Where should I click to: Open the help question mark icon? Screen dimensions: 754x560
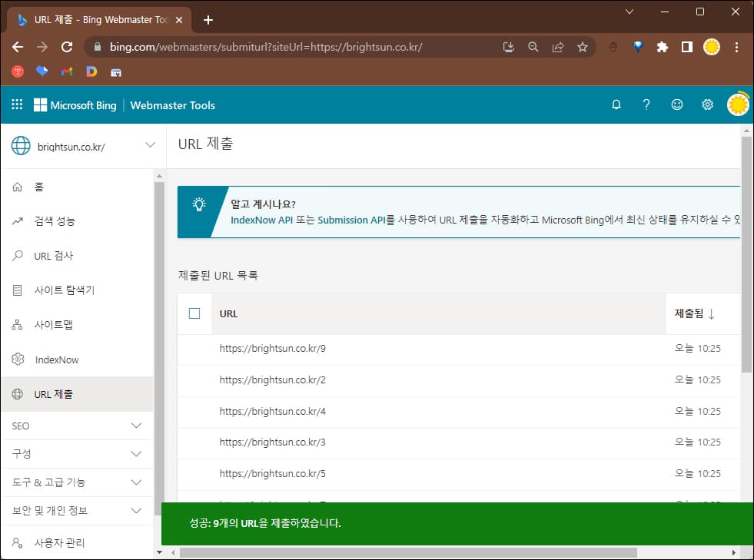tap(646, 104)
